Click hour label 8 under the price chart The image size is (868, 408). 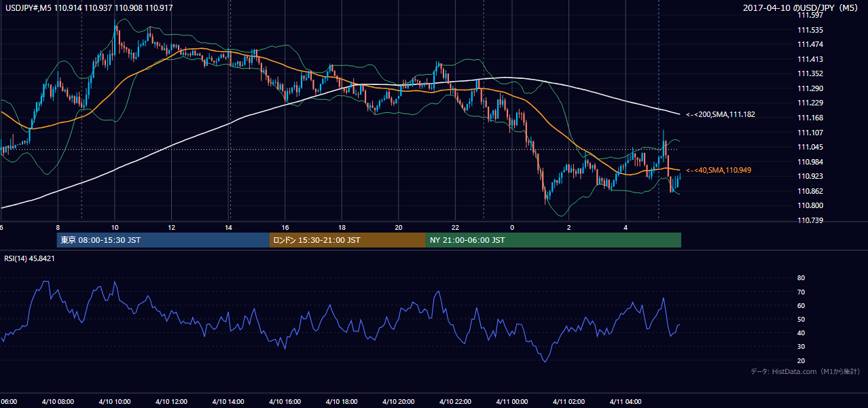pos(58,228)
